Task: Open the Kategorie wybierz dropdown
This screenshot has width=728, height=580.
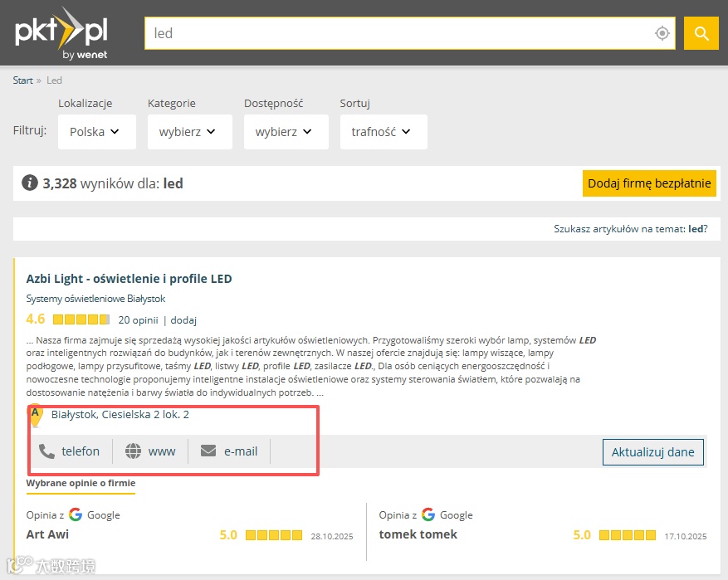Action: [x=190, y=132]
